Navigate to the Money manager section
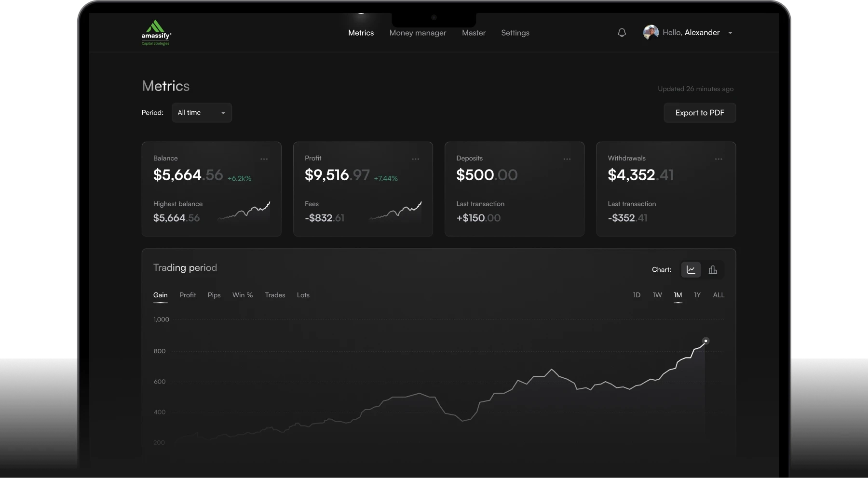Screen dimensions: 868x478 pyautogui.click(x=418, y=33)
